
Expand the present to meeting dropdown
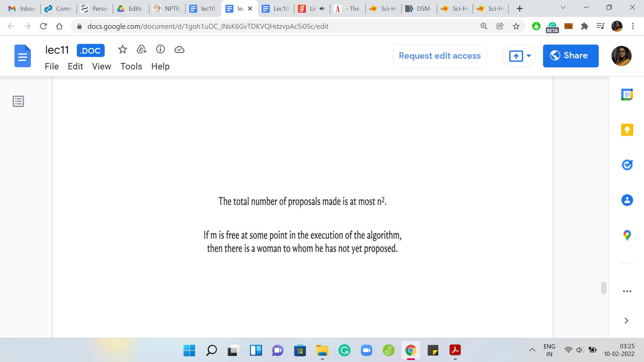[529, 56]
